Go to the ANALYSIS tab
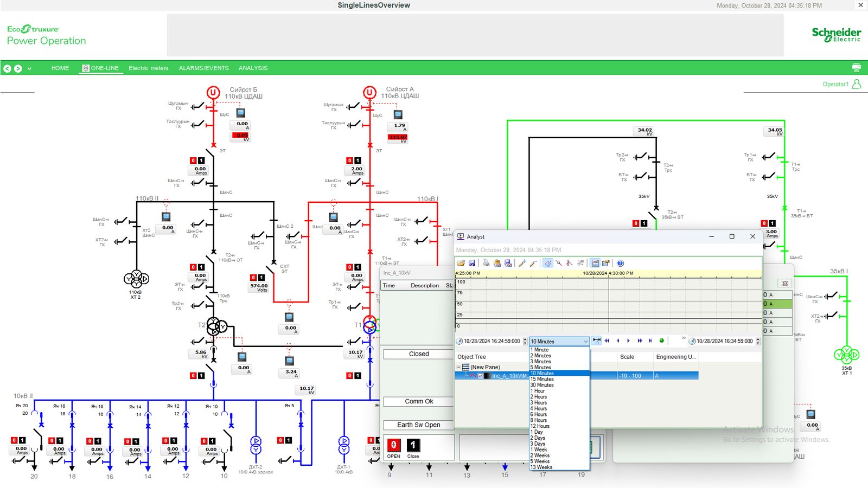Screen dimensions: 868x488 tap(253, 68)
